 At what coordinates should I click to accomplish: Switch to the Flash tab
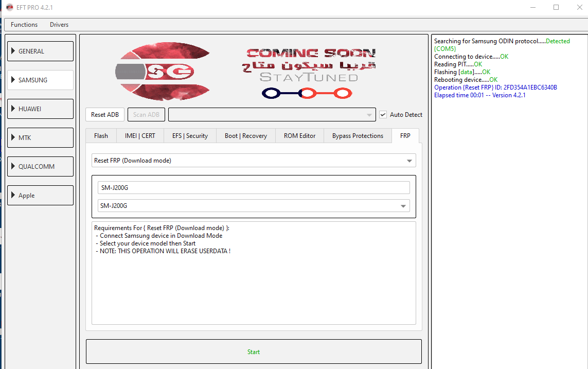pyautogui.click(x=101, y=136)
